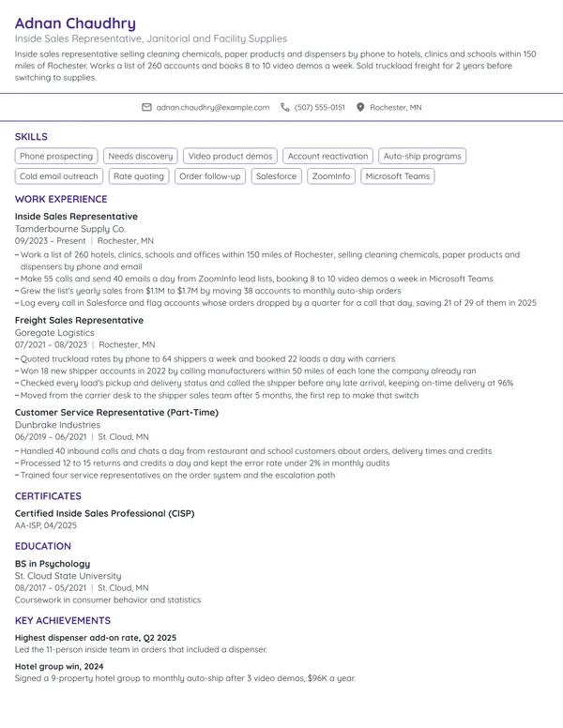Click the CERTIFICATES section heading

point(48,496)
